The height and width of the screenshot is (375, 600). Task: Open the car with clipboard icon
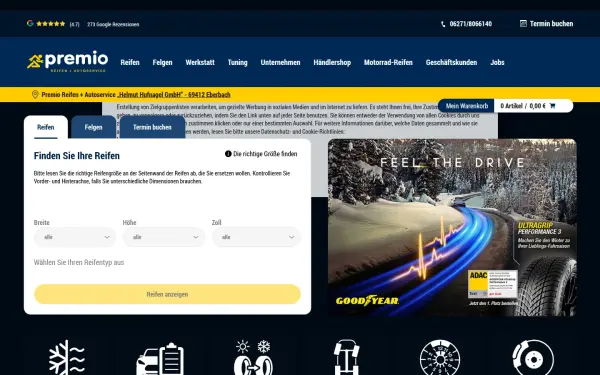coord(160,359)
